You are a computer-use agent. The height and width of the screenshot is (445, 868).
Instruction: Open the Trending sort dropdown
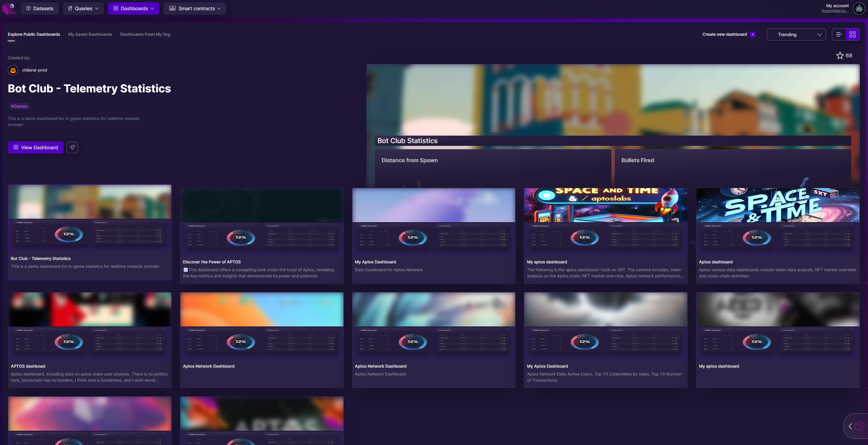pyautogui.click(x=796, y=34)
